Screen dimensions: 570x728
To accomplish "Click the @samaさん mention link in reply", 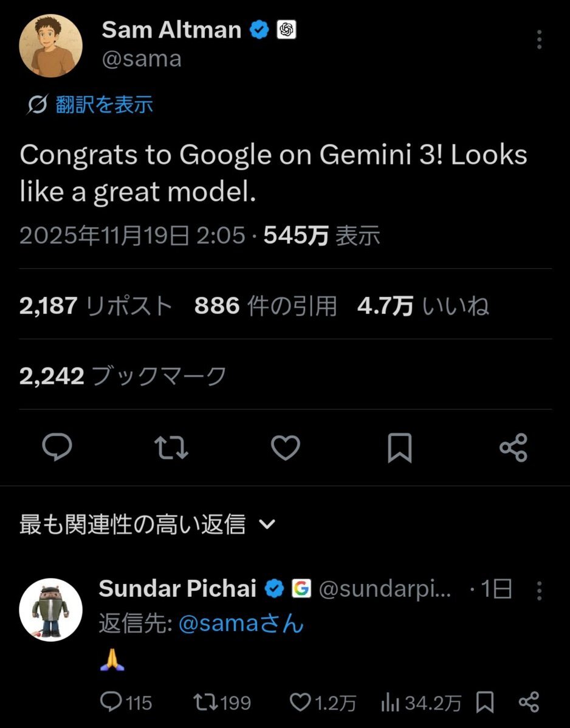I will coord(241,624).
